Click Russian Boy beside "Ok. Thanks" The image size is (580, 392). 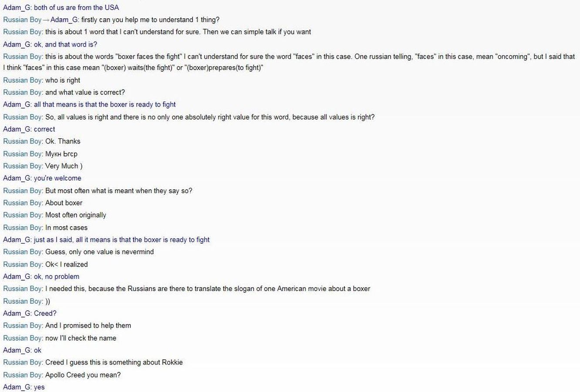(x=22, y=141)
